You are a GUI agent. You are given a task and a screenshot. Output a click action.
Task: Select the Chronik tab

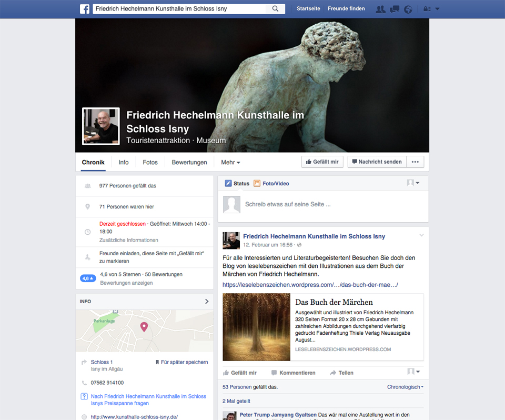[93, 162]
